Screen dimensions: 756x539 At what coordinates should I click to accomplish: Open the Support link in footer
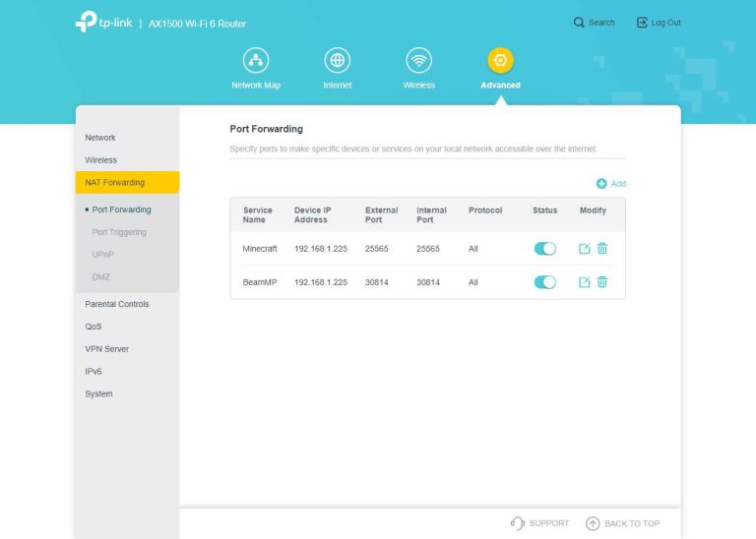[x=539, y=523]
